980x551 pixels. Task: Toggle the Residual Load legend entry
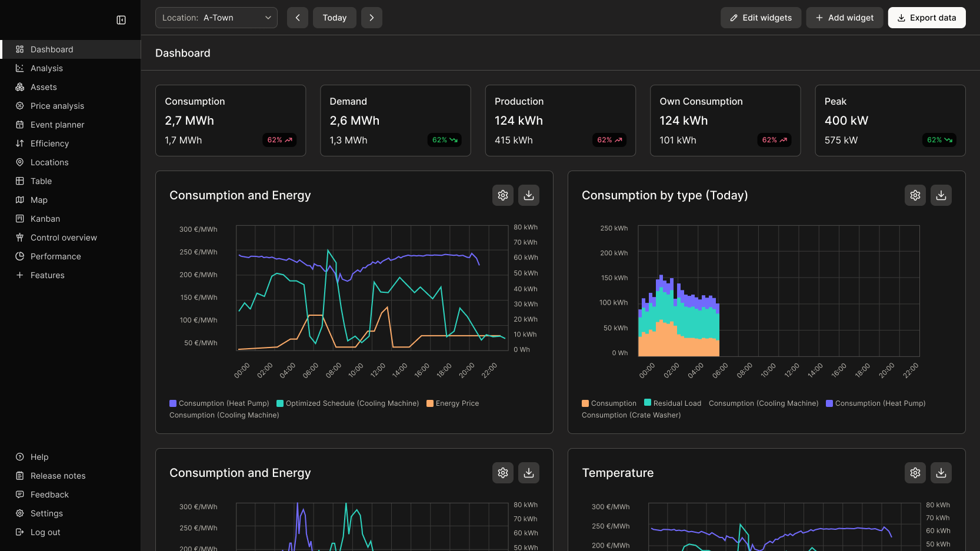click(x=672, y=403)
